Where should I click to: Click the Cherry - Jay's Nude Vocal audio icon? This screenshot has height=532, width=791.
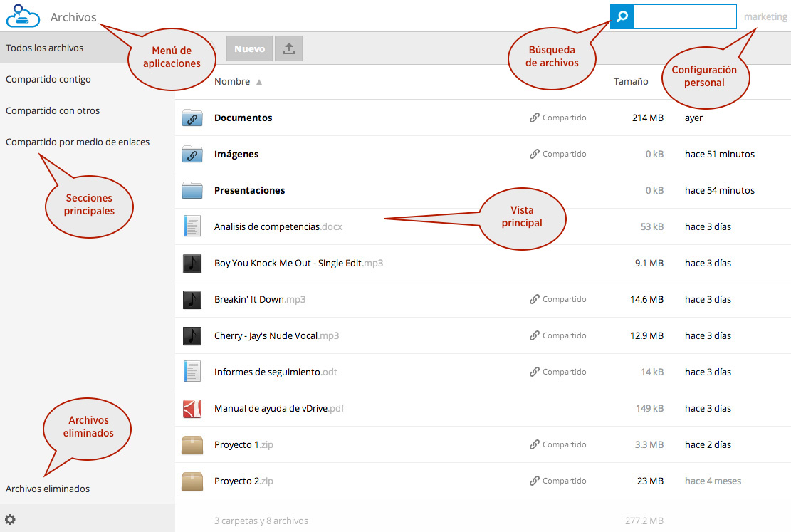[192, 335]
